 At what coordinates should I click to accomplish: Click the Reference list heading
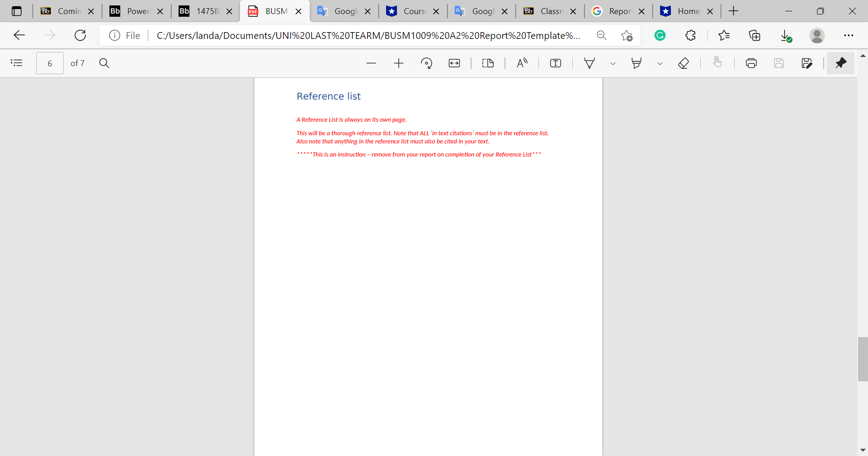tap(329, 96)
